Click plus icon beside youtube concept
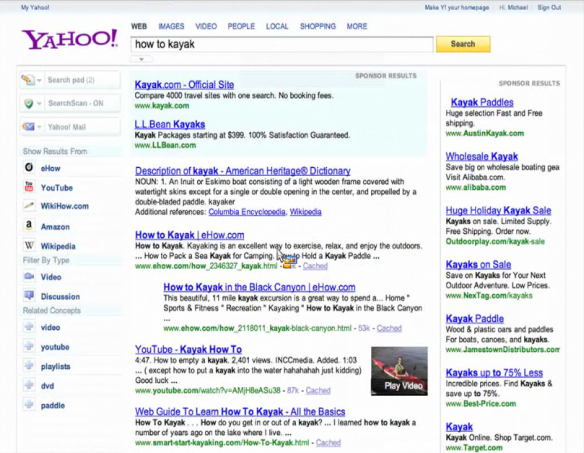Viewport: 584px width, 453px height. pyautogui.click(x=29, y=346)
